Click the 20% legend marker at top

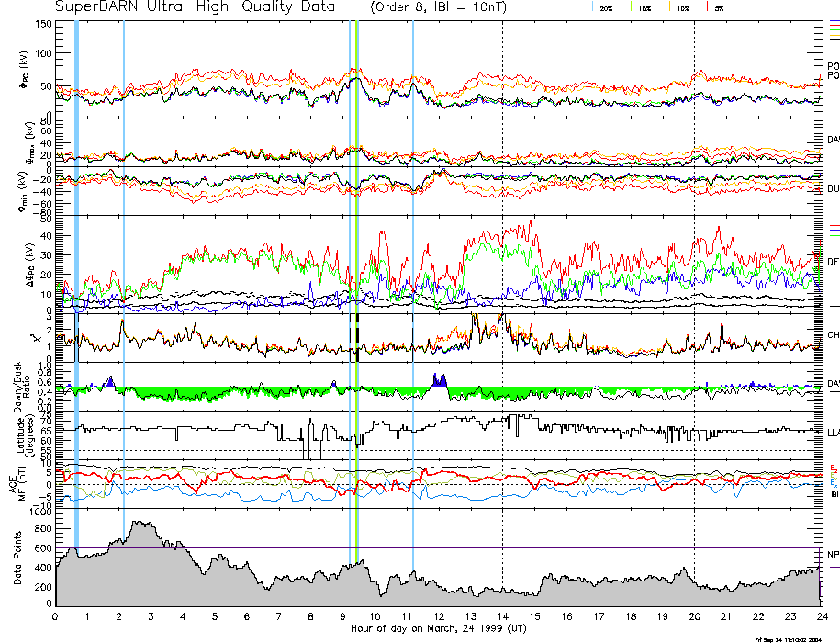[x=606, y=7]
